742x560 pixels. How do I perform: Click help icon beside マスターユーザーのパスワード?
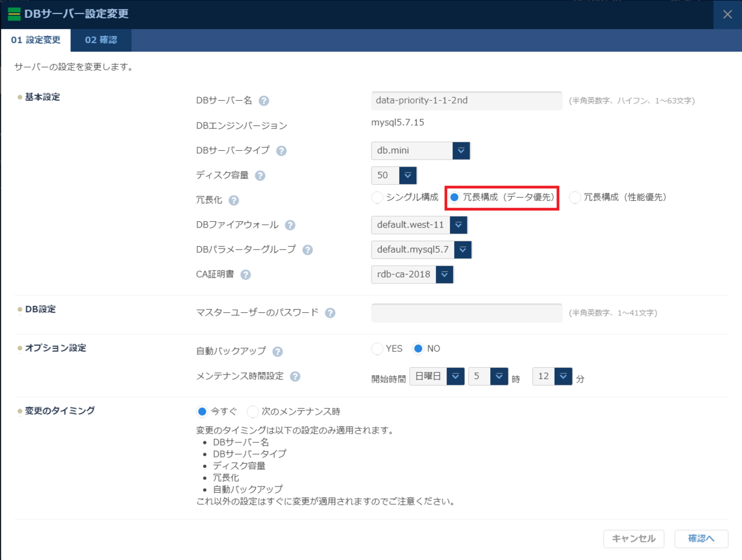click(x=330, y=313)
